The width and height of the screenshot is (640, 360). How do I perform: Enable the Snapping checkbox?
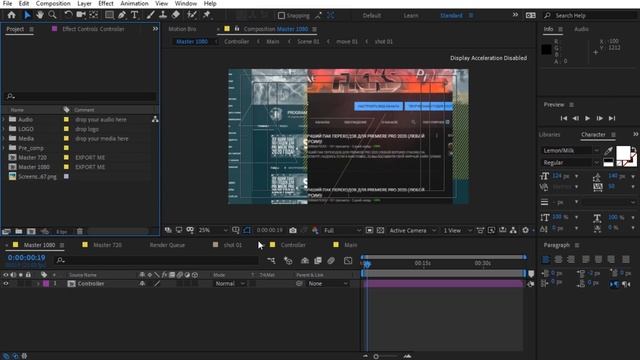pyautogui.click(x=281, y=16)
